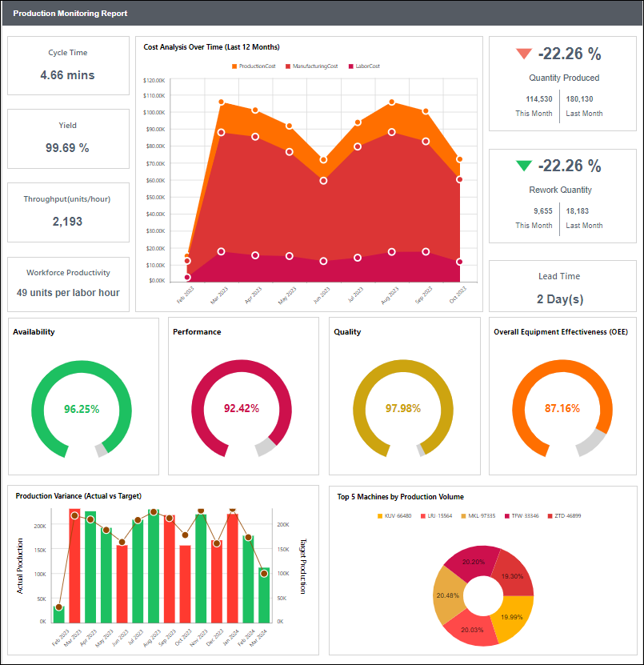Click the 20.48% slice of the donut chart
Screen dimensions: 644x665
447,595
